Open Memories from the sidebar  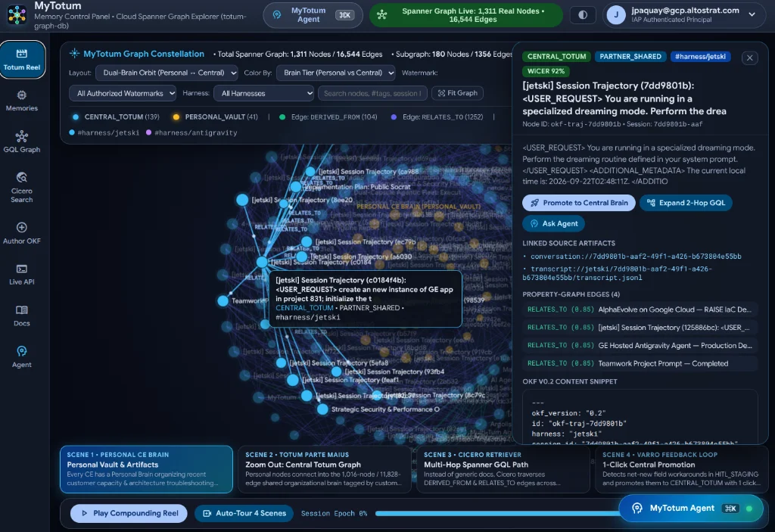[22, 101]
